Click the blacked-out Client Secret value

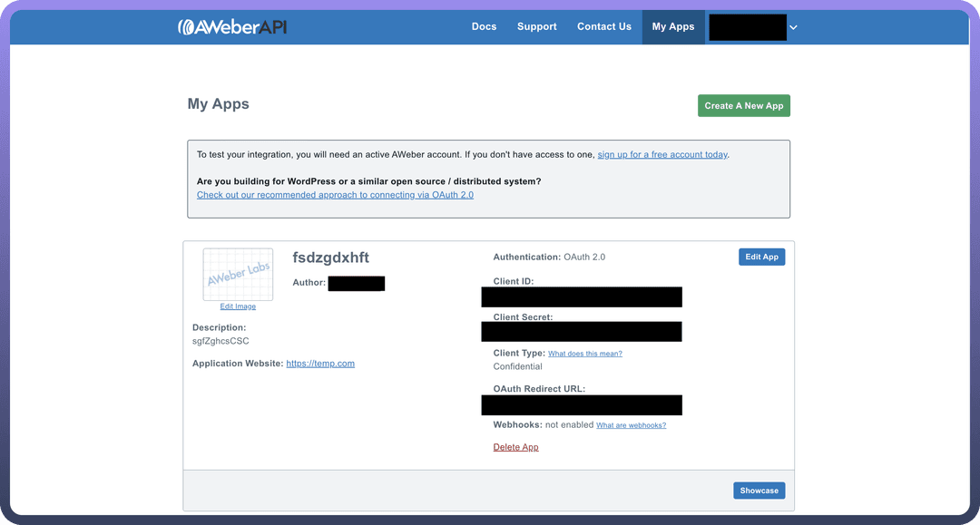pos(582,332)
